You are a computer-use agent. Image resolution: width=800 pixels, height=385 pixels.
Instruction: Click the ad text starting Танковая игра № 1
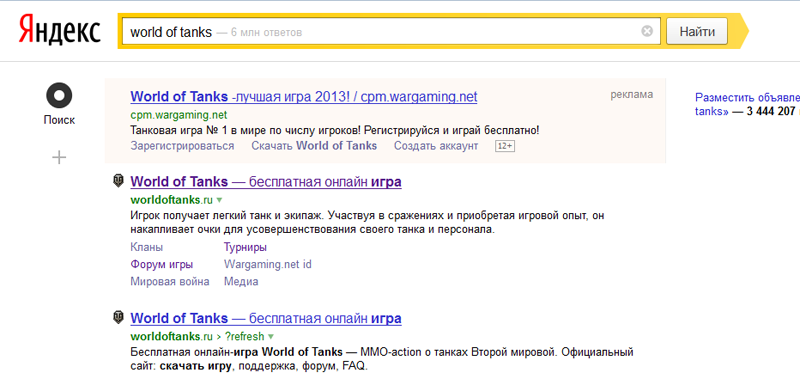click(x=335, y=131)
